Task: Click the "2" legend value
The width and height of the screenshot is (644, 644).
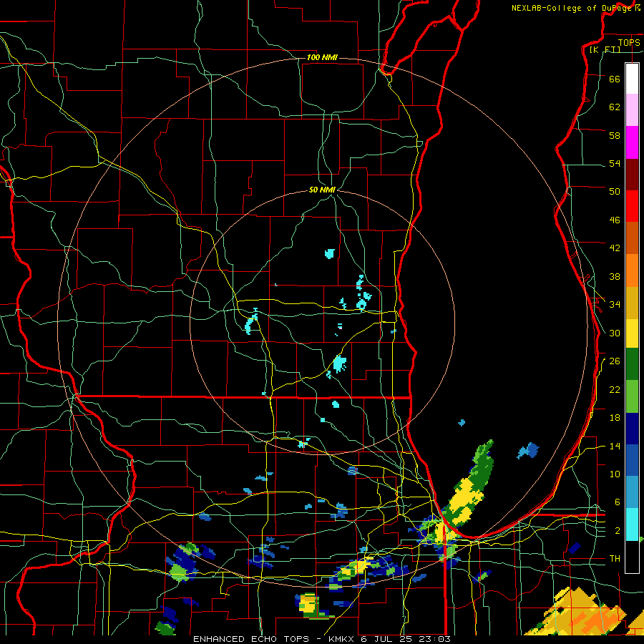Action: pyautogui.click(x=618, y=531)
